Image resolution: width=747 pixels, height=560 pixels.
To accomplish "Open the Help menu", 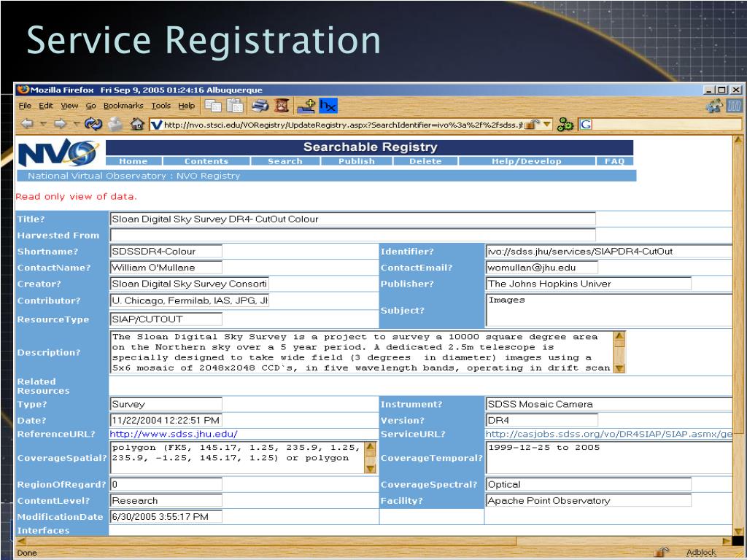I will 187,106.
